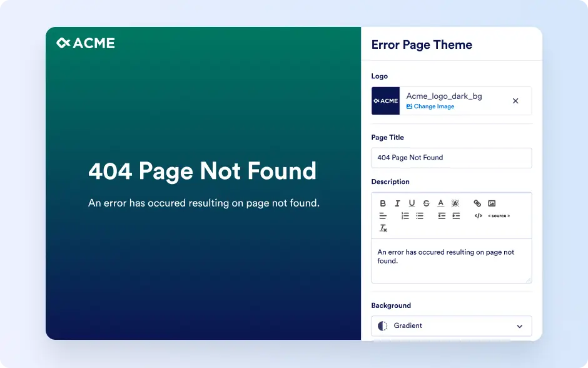The width and height of the screenshot is (588, 368).
Task: Decrease indent in the description
Action: coord(442,216)
